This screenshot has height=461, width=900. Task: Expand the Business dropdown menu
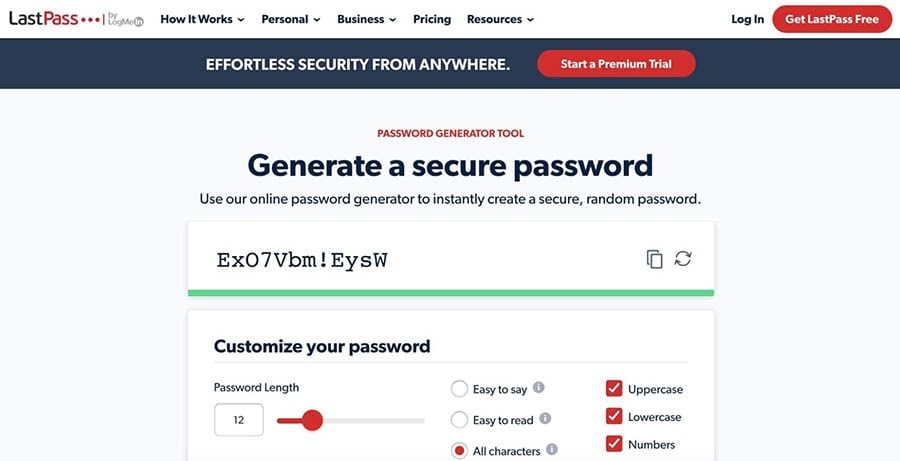pyautogui.click(x=367, y=19)
